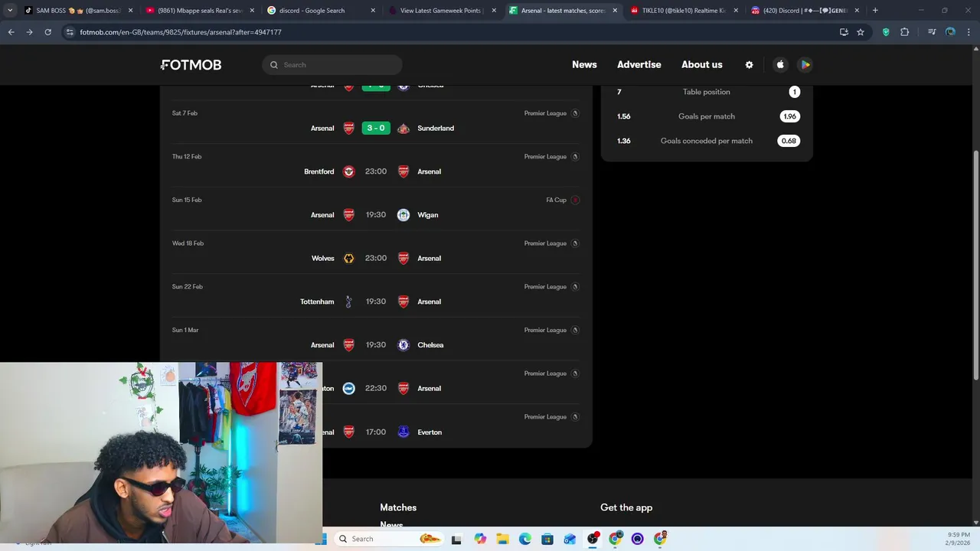Open the Apple App Store icon
Screen dimensions: 980x551
click(x=780, y=65)
